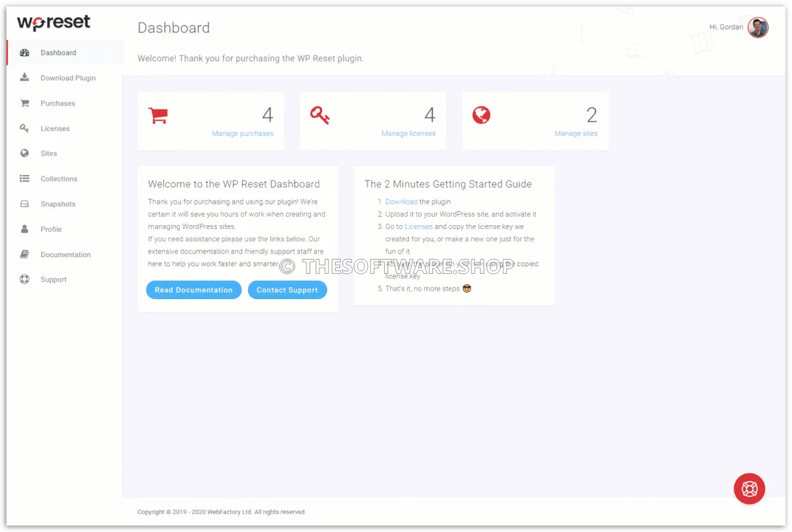Viewport: 792px width, 532px height.
Task: Select the Download Plugin icon in sidebar
Action: (24, 78)
